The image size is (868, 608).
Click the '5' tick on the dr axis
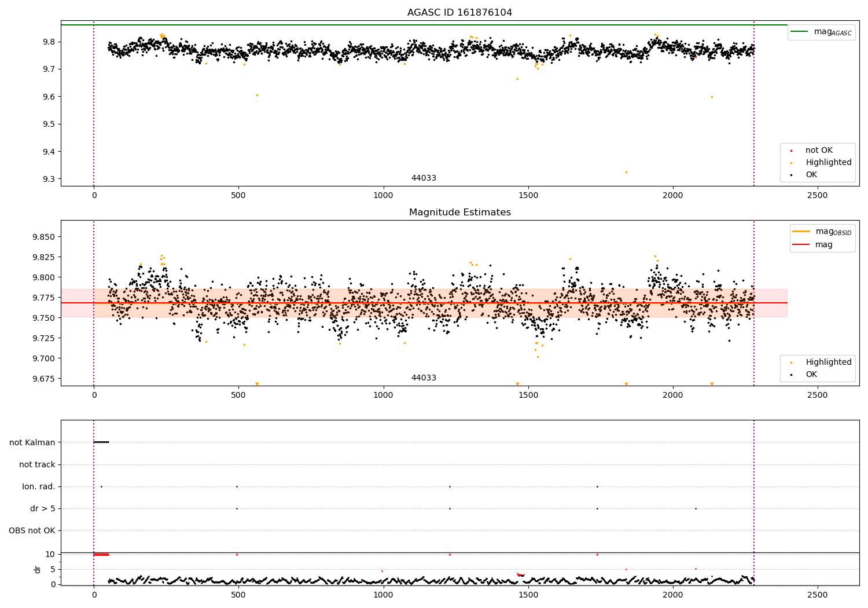tap(53, 569)
